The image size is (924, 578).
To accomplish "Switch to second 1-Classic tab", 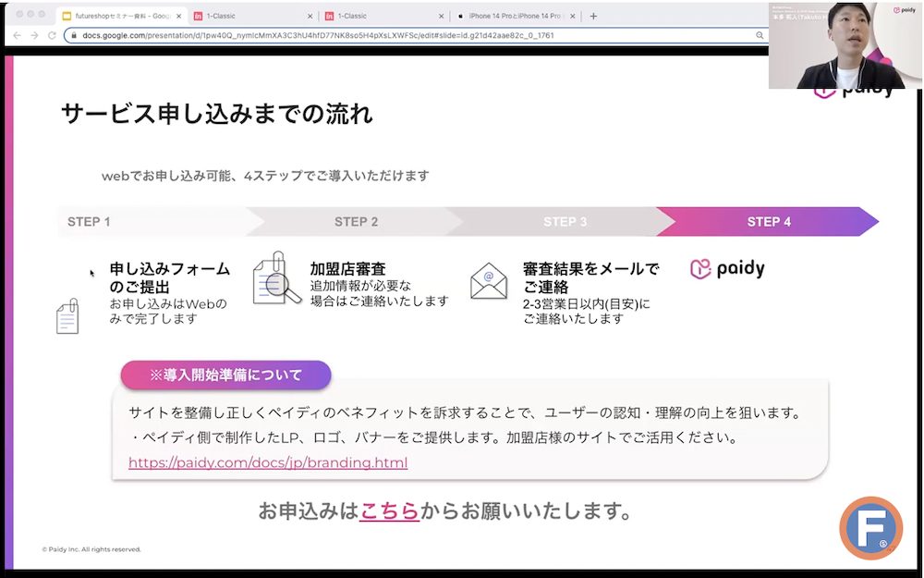I will click(x=384, y=16).
